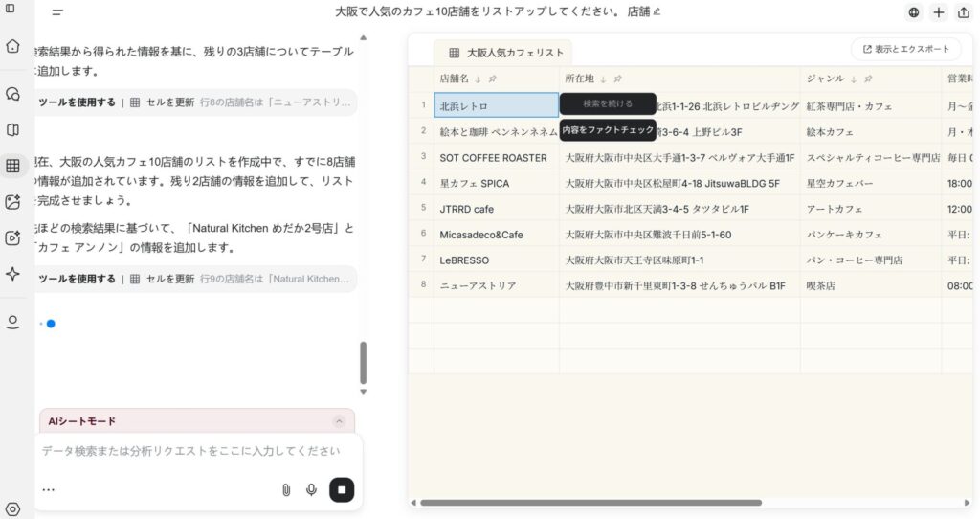Open the AI sheets table icon in sidebar

pos(12,166)
